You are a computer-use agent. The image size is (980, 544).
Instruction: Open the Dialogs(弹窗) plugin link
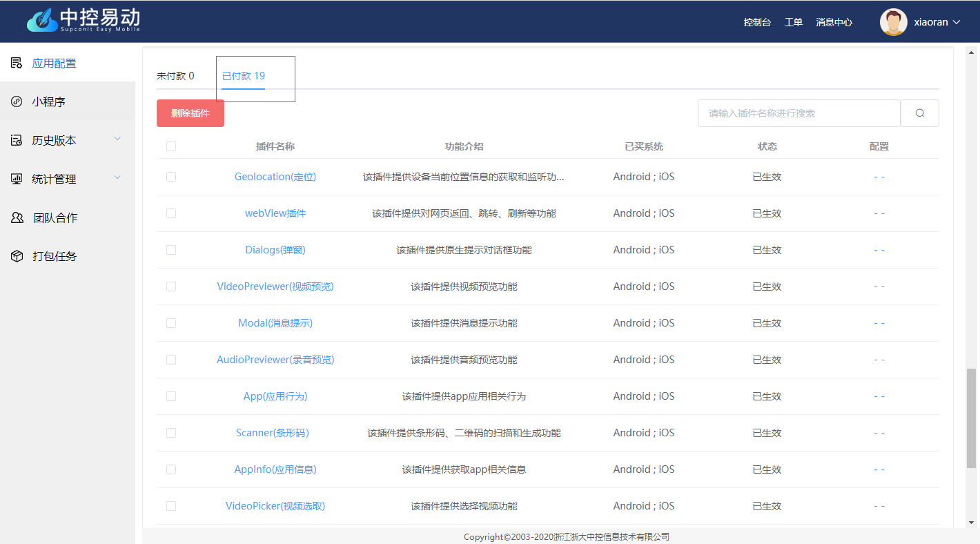275,250
